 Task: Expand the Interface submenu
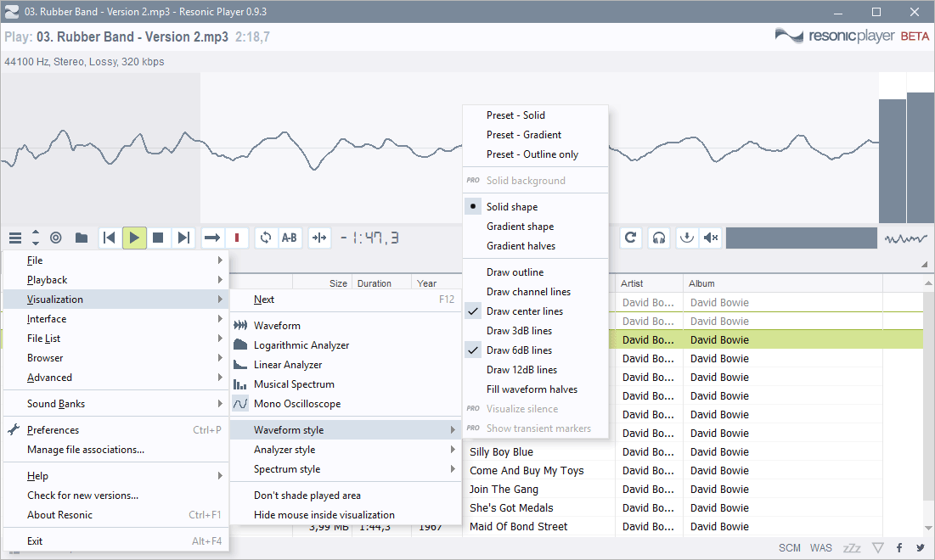coord(115,319)
